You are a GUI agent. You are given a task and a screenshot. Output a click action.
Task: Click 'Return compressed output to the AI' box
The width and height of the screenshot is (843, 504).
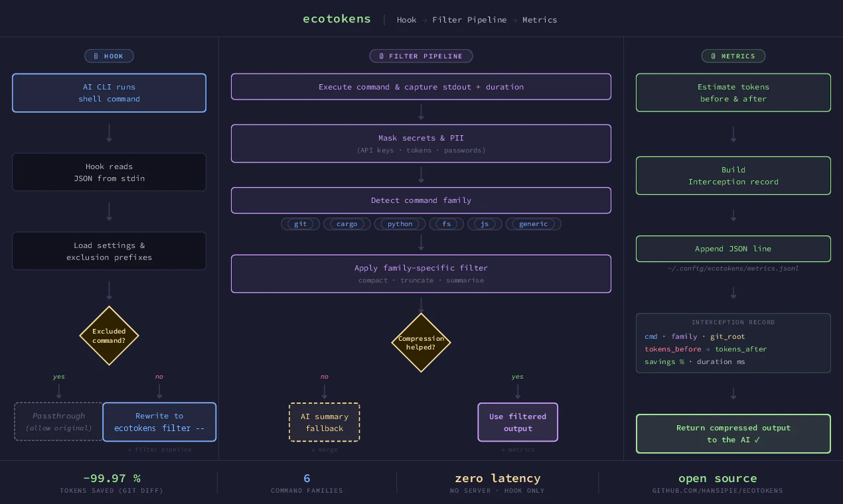point(733,434)
